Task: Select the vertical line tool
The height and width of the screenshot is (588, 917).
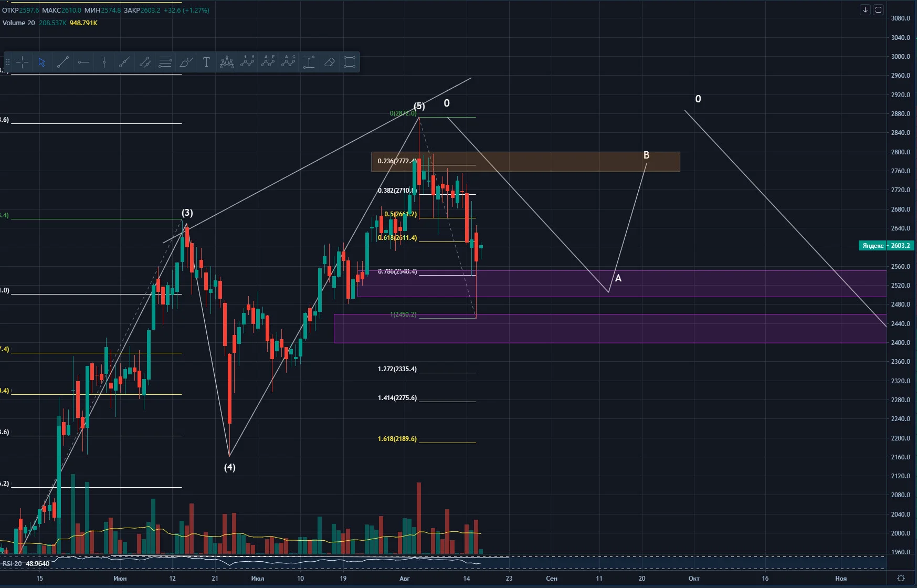Action: 104,62
